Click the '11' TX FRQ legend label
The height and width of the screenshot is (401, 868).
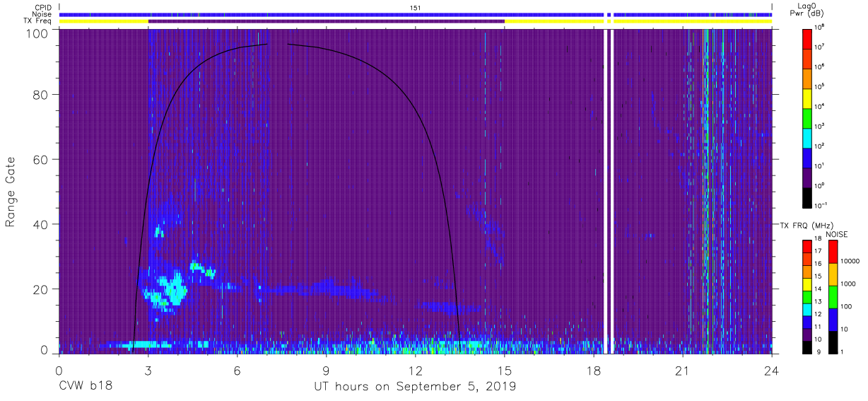click(819, 327)
